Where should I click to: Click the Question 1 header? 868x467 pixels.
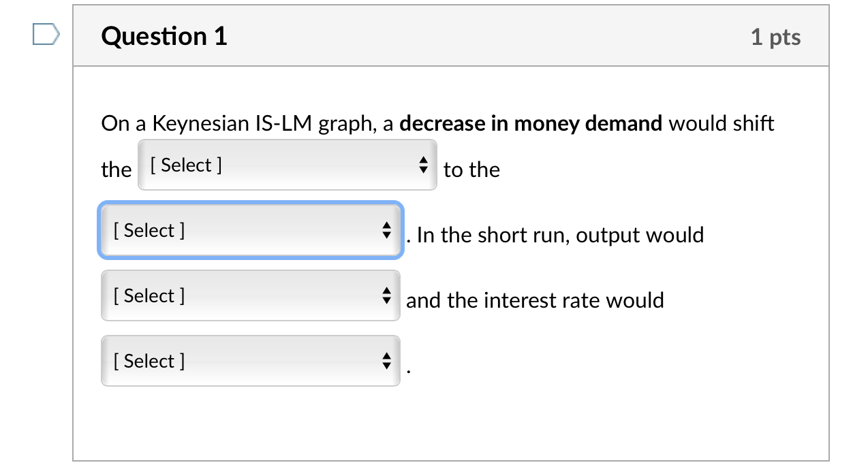pyautogui.click(x=164, y=37)
